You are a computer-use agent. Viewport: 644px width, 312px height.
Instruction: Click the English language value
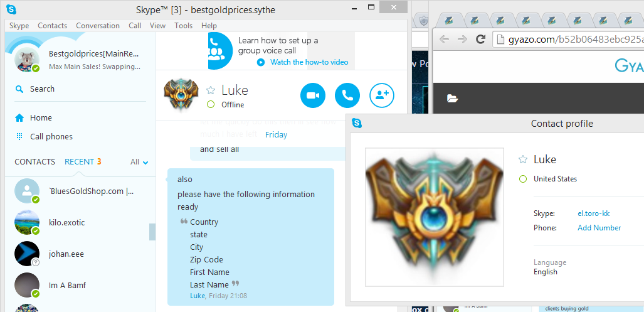pyautogui.click(x=546, y=272)
